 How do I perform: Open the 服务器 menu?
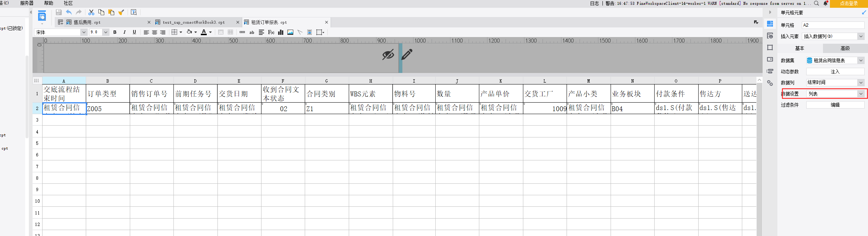pyautogui.click(x=27, y=3)
